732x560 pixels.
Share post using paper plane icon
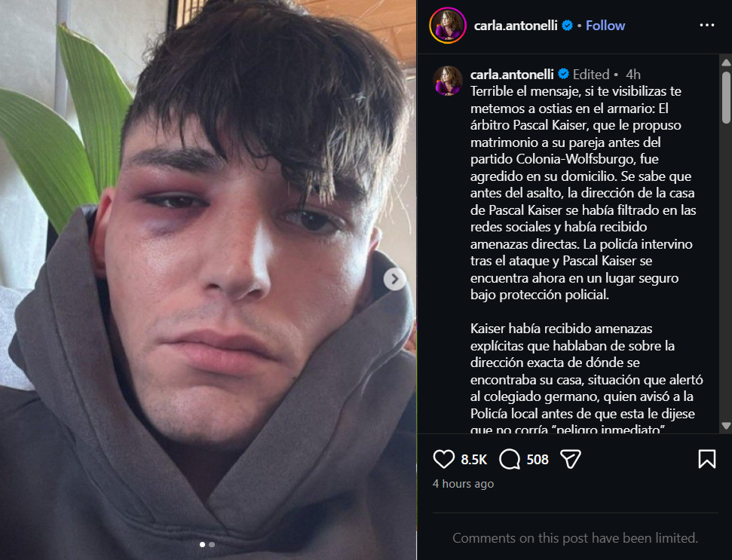(571, 459)
